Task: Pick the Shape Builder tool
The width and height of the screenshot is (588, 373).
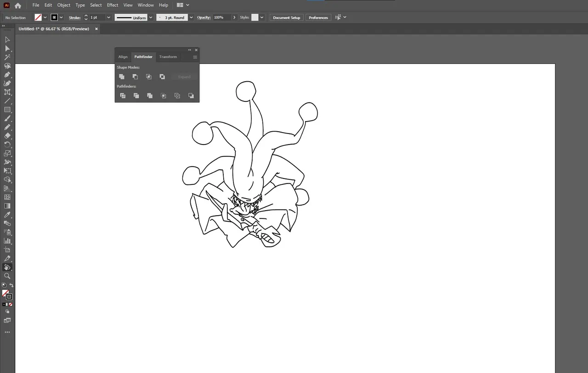Action: (x=7, y=179)
